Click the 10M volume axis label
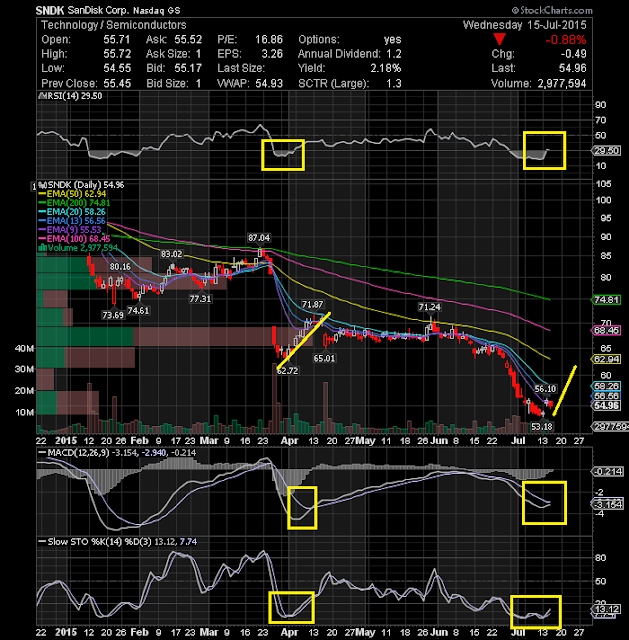This screenshot has height=640, width=629. (24, 412)
